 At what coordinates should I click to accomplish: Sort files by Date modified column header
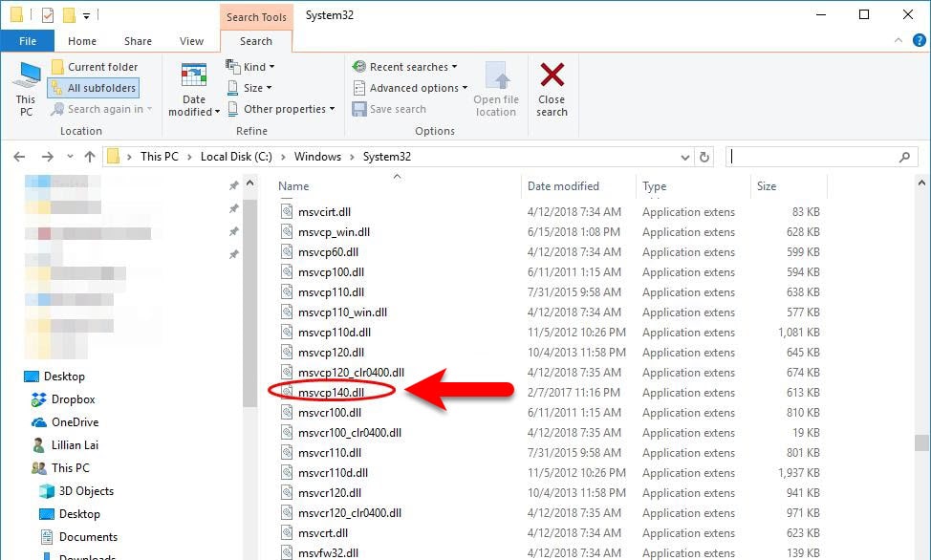[563, 186]
